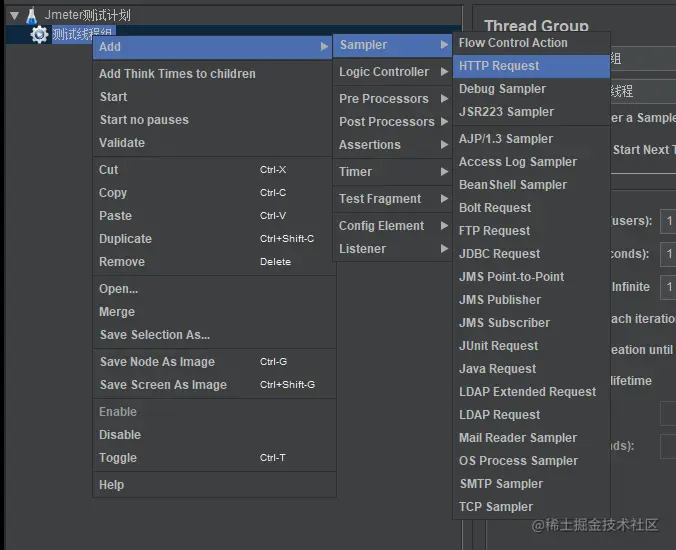Image resolution: width=676 pixels, height=550 pixels.
Task: Select Flow Control Action sampler
Action: click(x=531, y=43)
